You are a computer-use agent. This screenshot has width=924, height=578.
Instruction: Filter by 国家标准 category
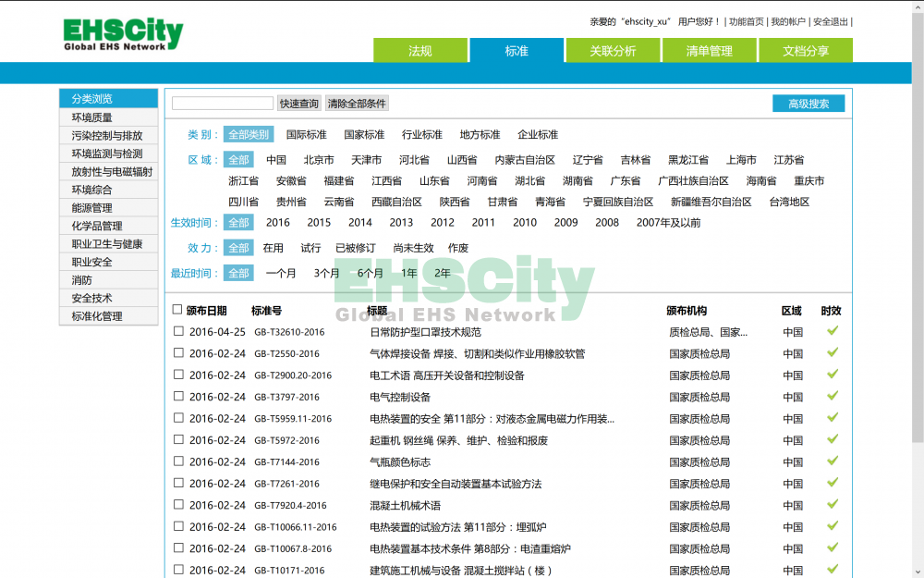(364, 134)
